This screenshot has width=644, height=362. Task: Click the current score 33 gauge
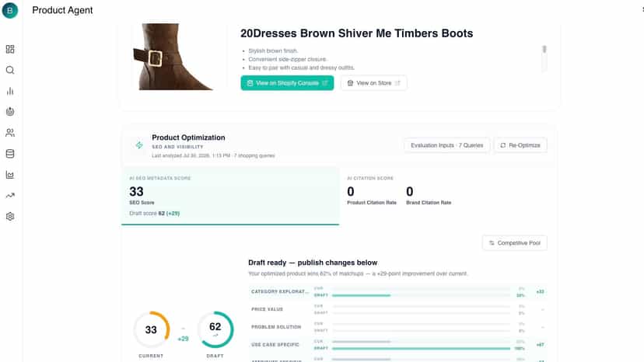[x=151, y=329]
